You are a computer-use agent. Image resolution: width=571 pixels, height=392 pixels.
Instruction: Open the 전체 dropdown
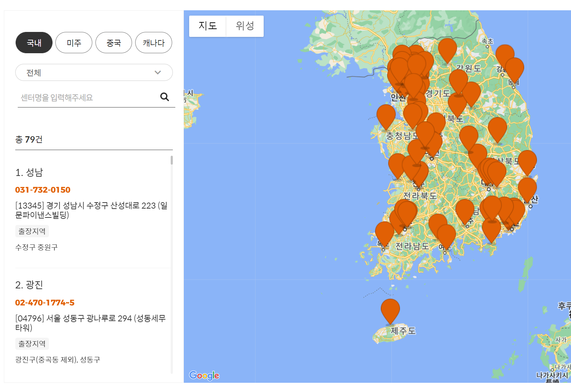point(94,72)
